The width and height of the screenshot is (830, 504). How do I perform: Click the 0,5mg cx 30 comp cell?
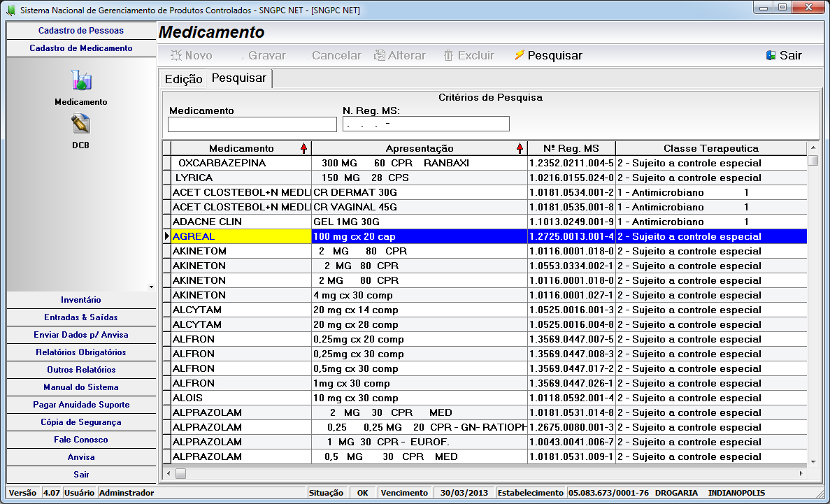(x=420, y=368)
